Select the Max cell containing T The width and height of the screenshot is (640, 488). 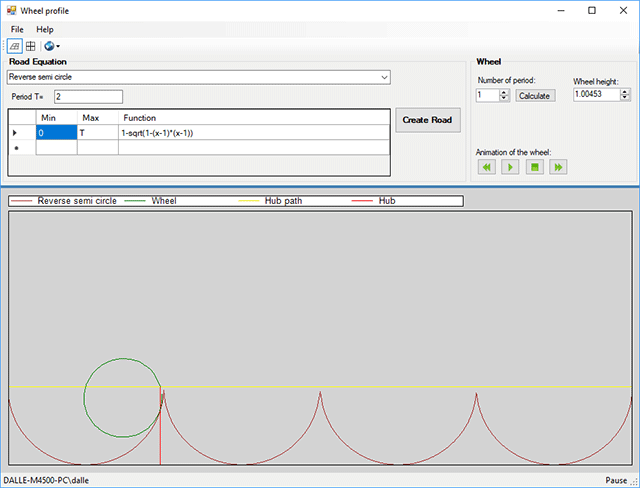[x=98, y=133]
